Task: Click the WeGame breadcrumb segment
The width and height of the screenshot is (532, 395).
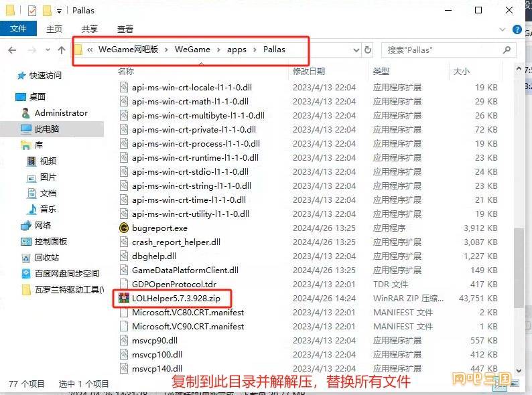Action: (192, 50)
